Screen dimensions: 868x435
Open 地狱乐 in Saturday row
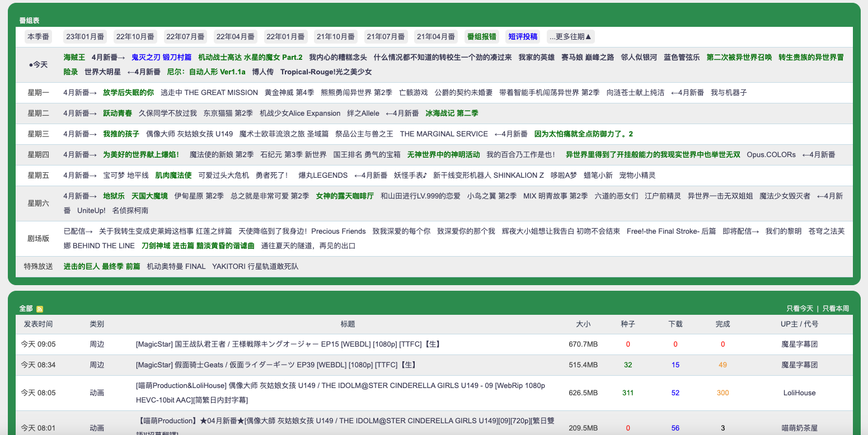(114, 196)
